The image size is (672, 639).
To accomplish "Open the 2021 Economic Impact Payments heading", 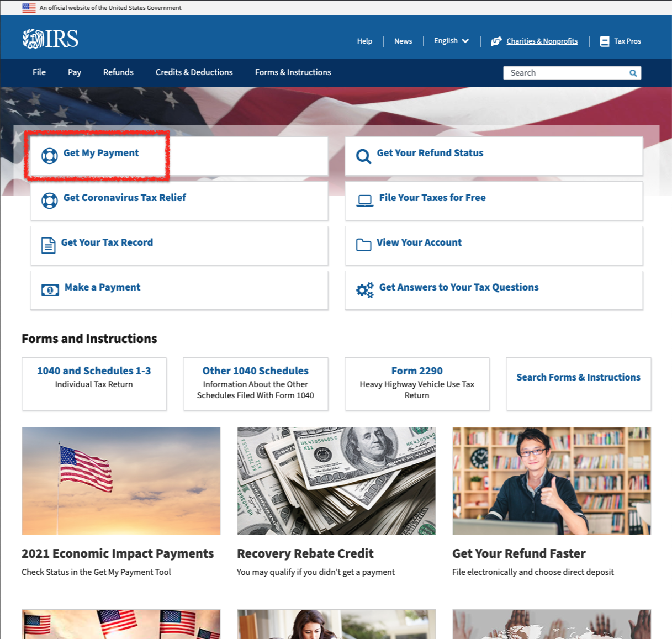I will 118,553.
